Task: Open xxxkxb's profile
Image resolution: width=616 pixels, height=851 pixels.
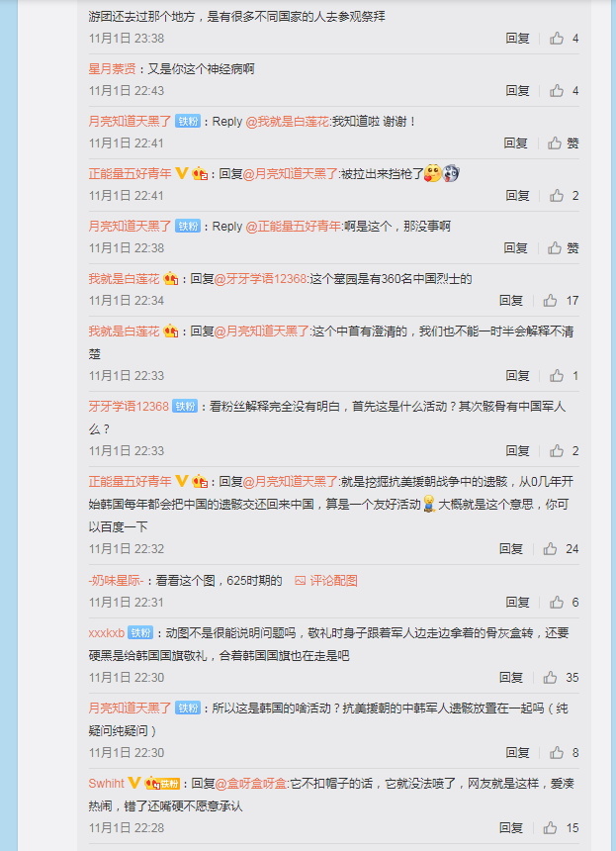Action: pyautogui.click(x=106, y=633)
